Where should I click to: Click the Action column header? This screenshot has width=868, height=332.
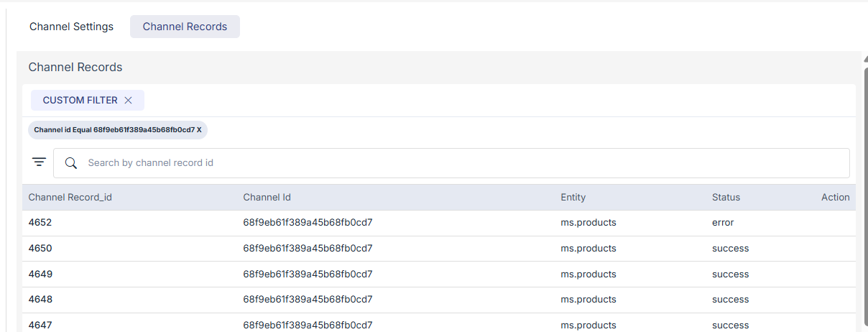835,197
